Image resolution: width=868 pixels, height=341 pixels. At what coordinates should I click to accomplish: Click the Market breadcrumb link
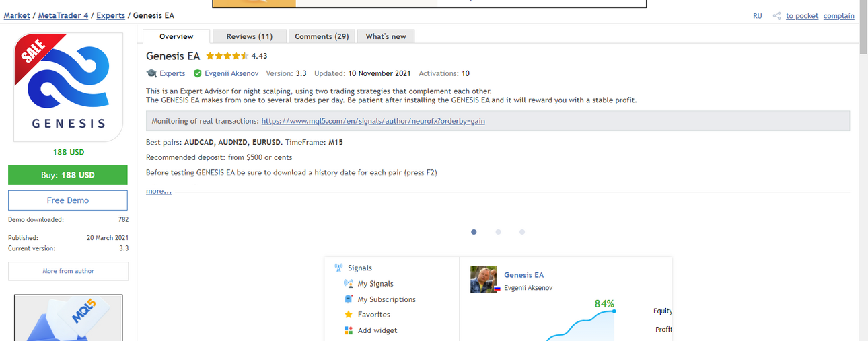(x=17, y=15)
